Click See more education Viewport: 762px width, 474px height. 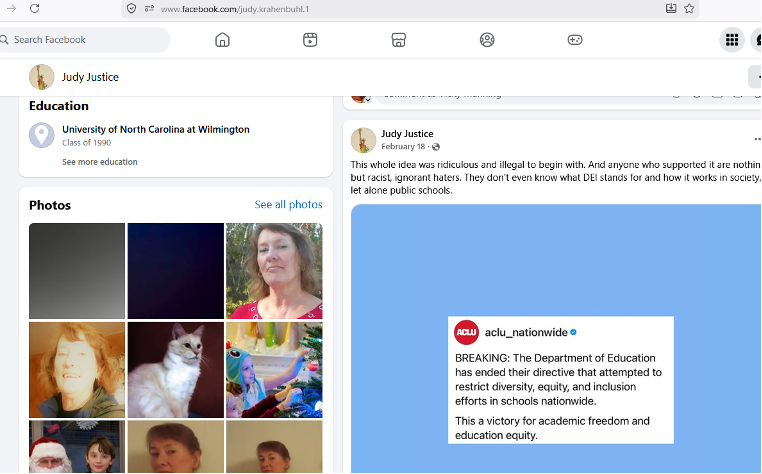tap(100, 162)
